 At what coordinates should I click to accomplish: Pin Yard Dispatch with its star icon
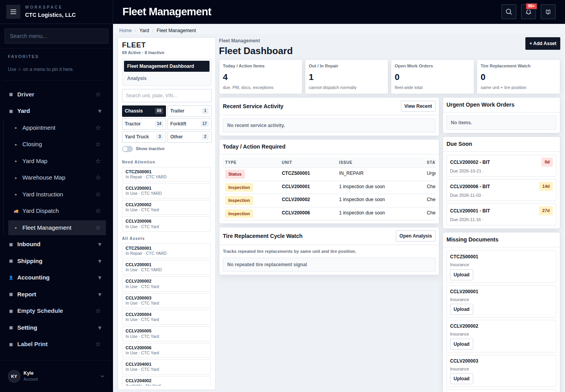point(98,211)
